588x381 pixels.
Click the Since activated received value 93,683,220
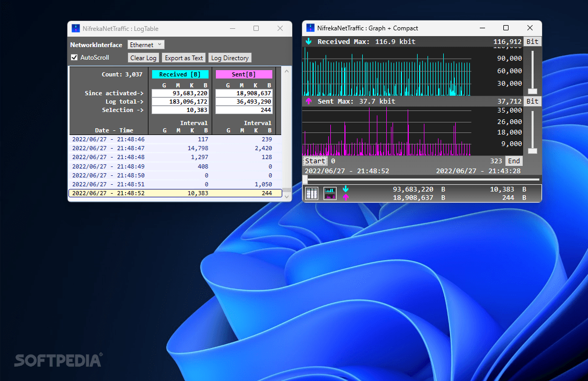(x=180, y=93)
